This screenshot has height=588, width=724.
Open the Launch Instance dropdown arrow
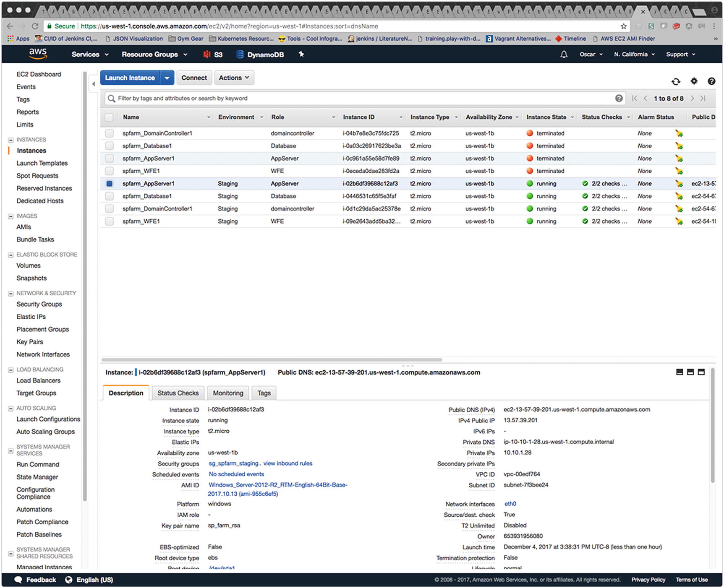pos(167,78)
